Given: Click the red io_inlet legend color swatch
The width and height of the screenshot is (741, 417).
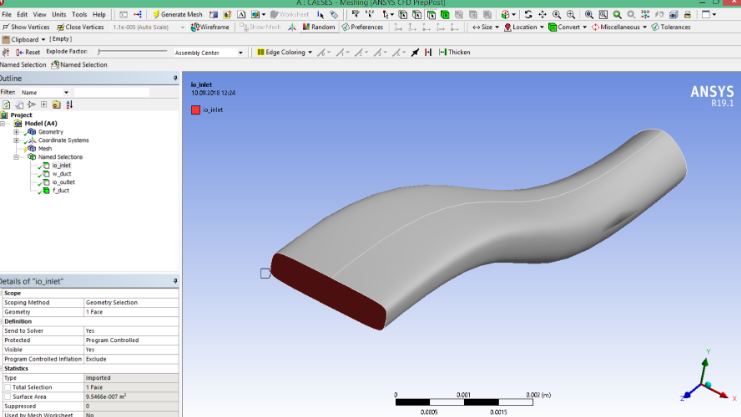Looking at the screenshot, I should (x=196, y=109).
